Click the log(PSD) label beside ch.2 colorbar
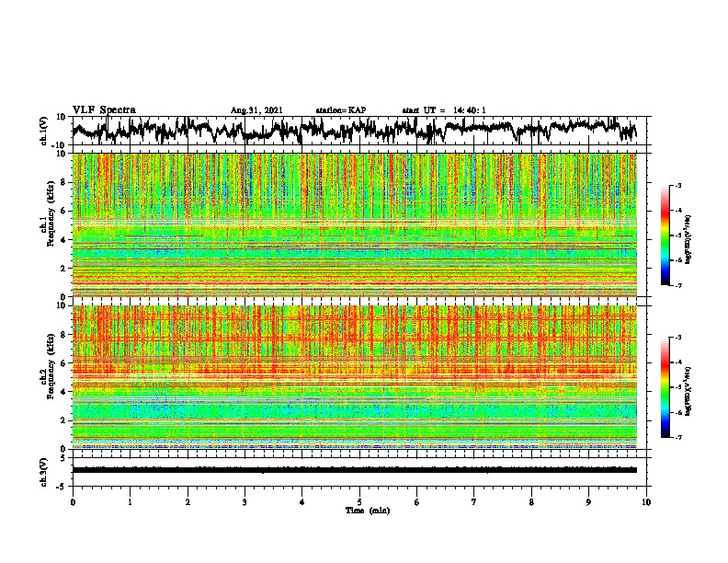 (688, 391)
